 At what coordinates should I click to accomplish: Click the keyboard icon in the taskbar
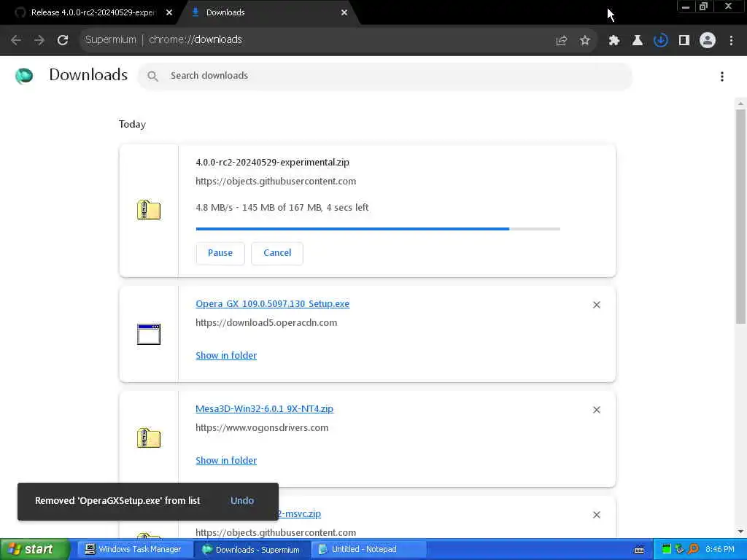(639, 550)
